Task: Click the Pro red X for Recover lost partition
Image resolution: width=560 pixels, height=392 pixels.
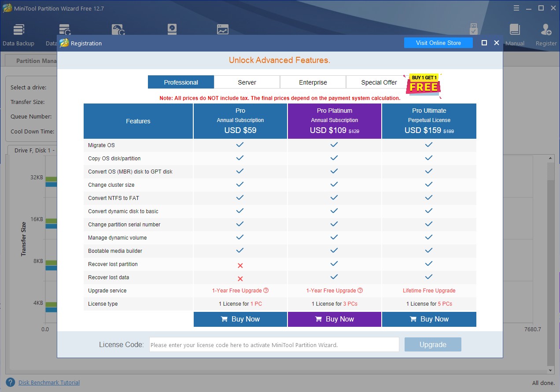Action: pos(240,266)
